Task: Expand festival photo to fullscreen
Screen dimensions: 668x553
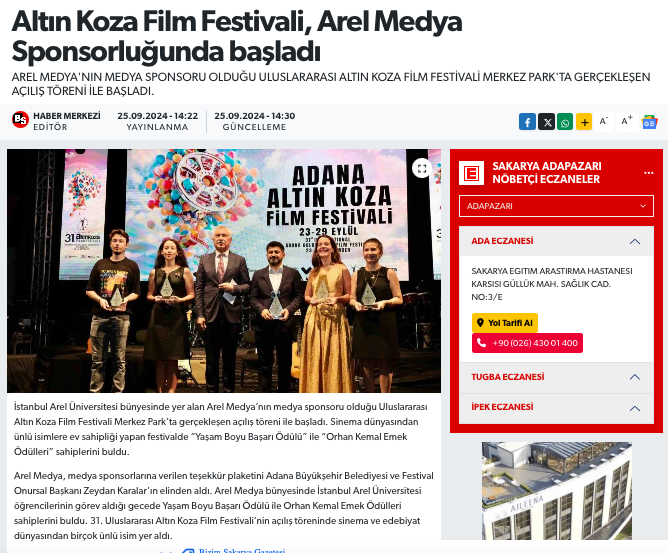Action: click(x=422, y=168)
